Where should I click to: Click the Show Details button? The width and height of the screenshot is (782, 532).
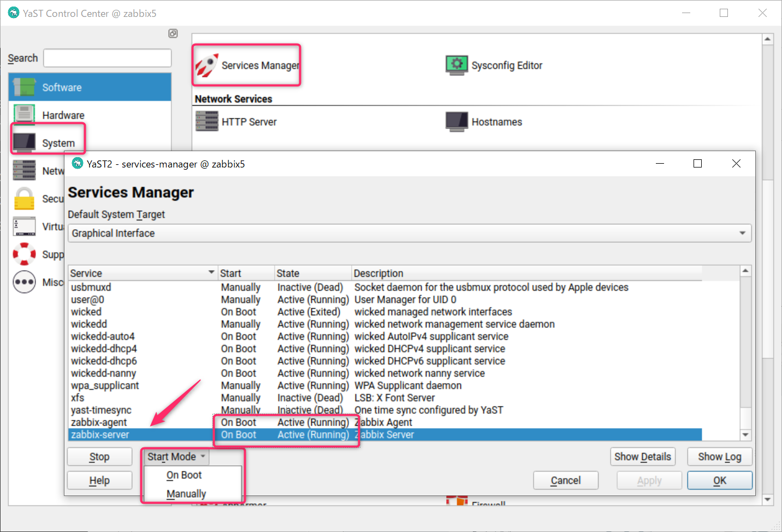tap(643, 457)
